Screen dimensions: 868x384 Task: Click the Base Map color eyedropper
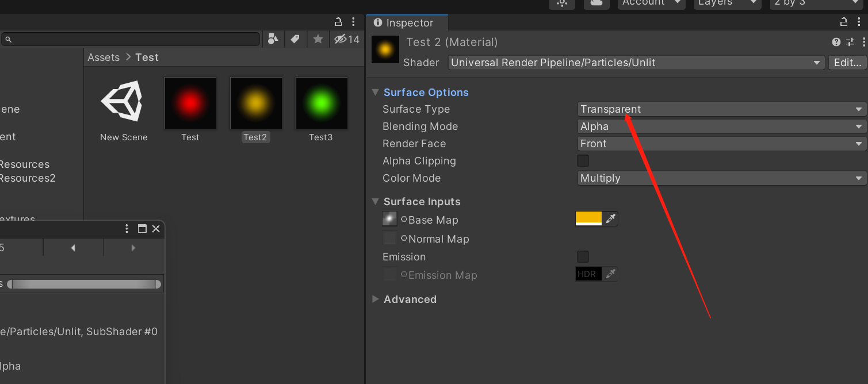[x=610, y=219]
